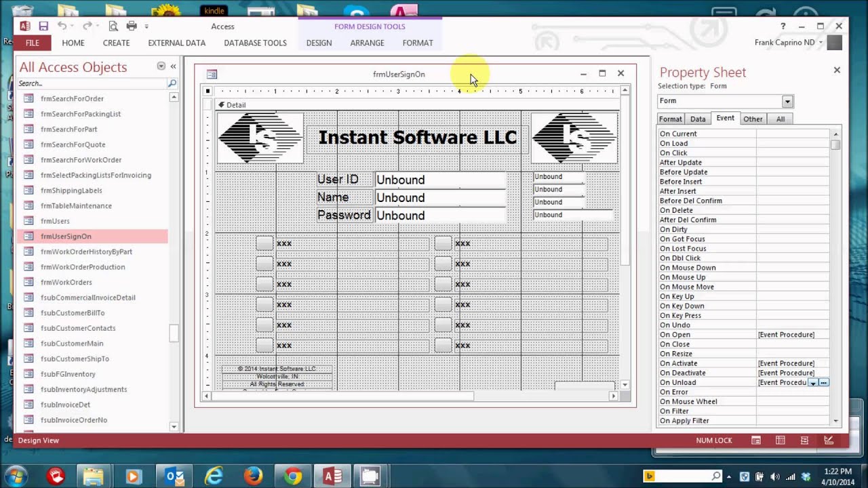Open the Frank Caprino ND account menu
Screen dimensions: 868x488
(789, 43)
